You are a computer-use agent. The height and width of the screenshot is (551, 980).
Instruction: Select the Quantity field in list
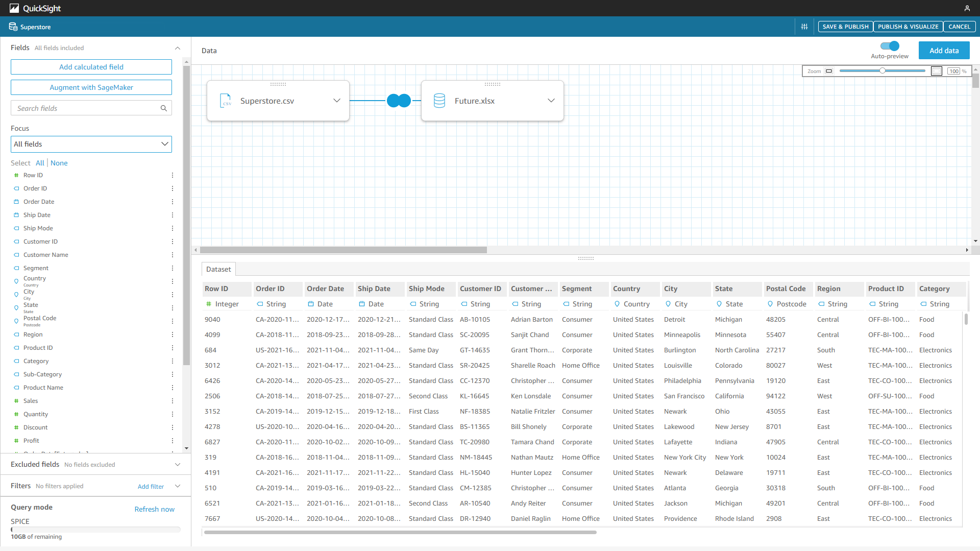(x=36, y=414)
